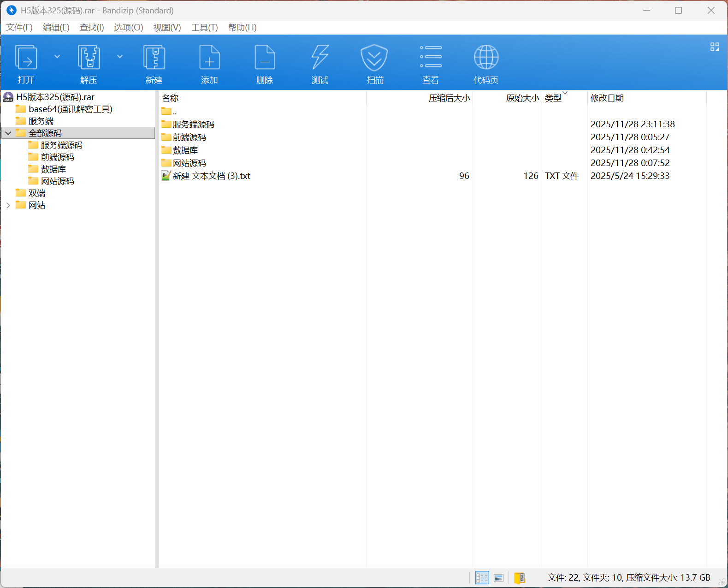Viewport: 728px width, 588px height.
Task: Collapse the 全部源码 folder in tree
Action: pyautogui.click(x=8, y=133)
